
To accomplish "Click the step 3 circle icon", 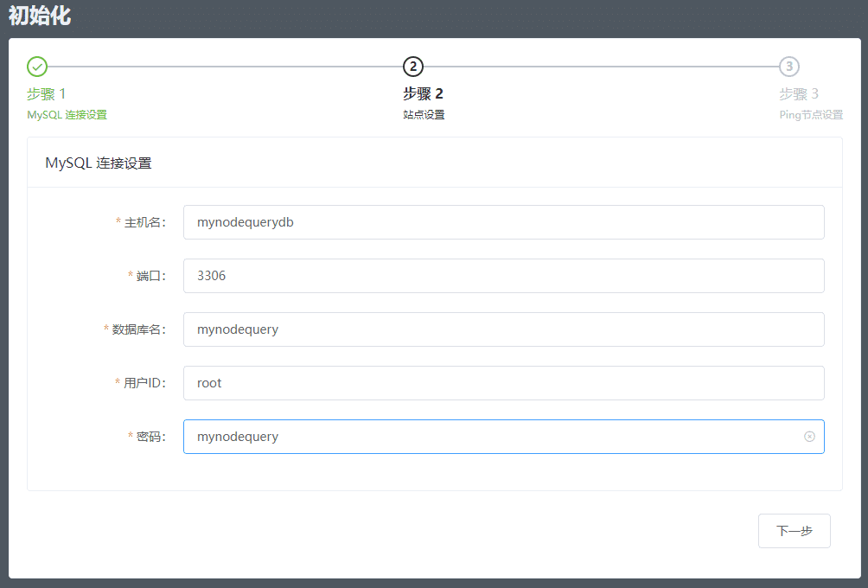I will (788, 67).
